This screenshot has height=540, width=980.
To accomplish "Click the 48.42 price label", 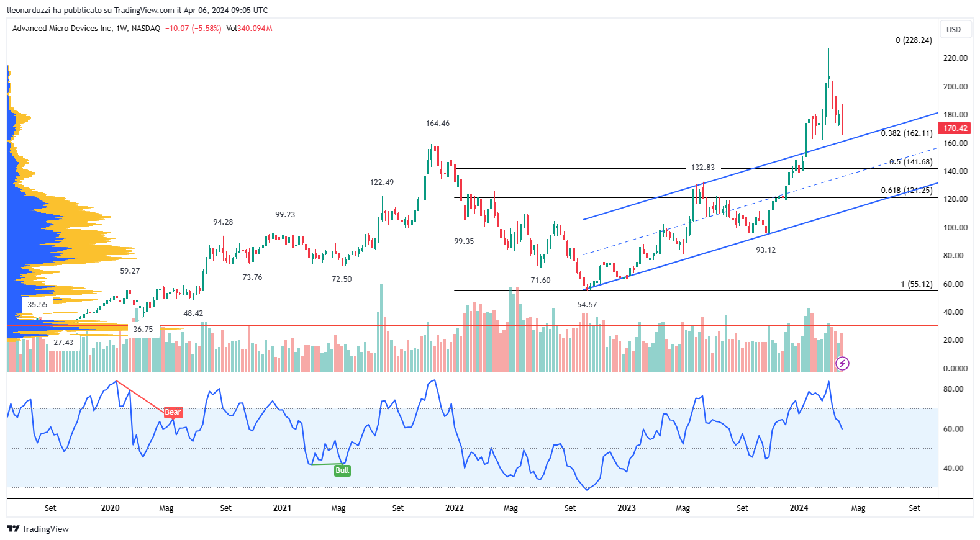I will point(193,313).
